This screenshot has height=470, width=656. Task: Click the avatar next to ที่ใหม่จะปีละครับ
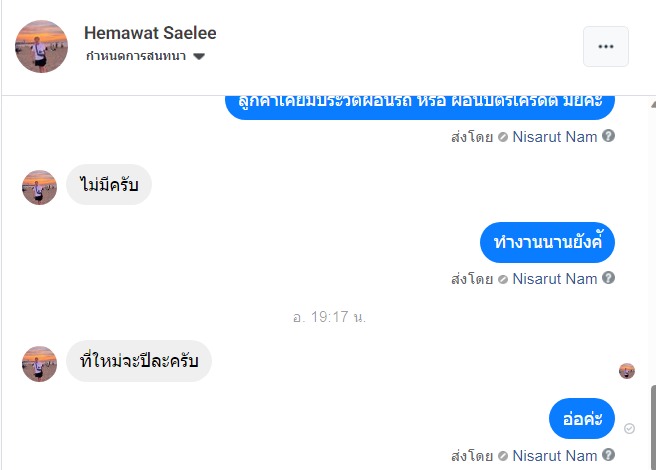(x=40, y=364)
